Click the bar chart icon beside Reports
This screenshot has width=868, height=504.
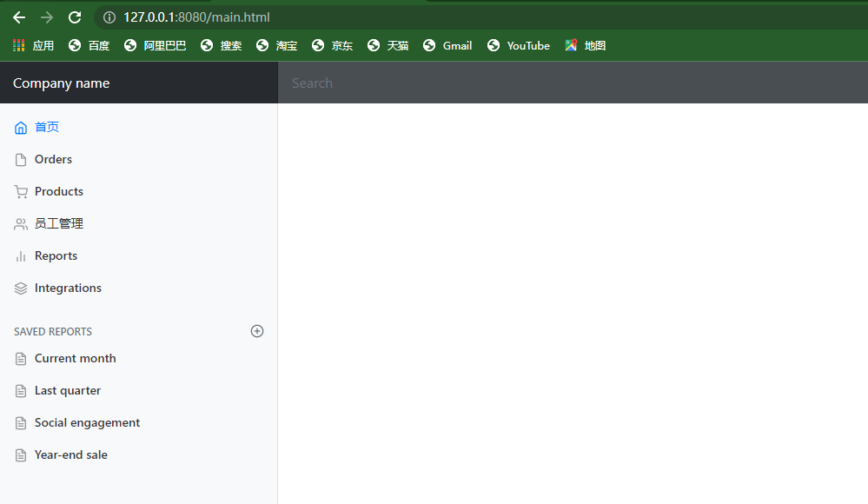(x=21, y=255)
